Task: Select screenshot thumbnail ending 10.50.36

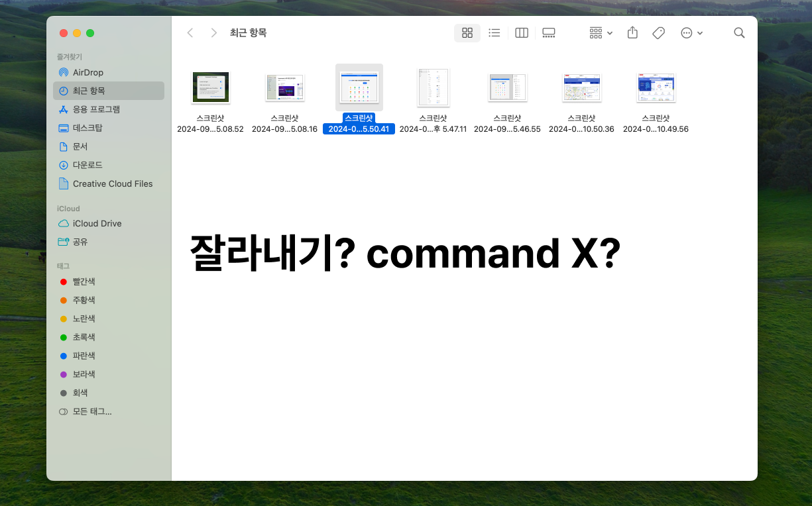Action: (582, 87)
